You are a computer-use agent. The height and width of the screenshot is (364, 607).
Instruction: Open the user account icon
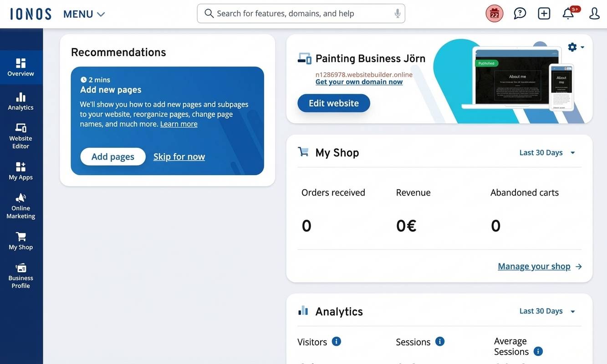[x=594, y=14]
